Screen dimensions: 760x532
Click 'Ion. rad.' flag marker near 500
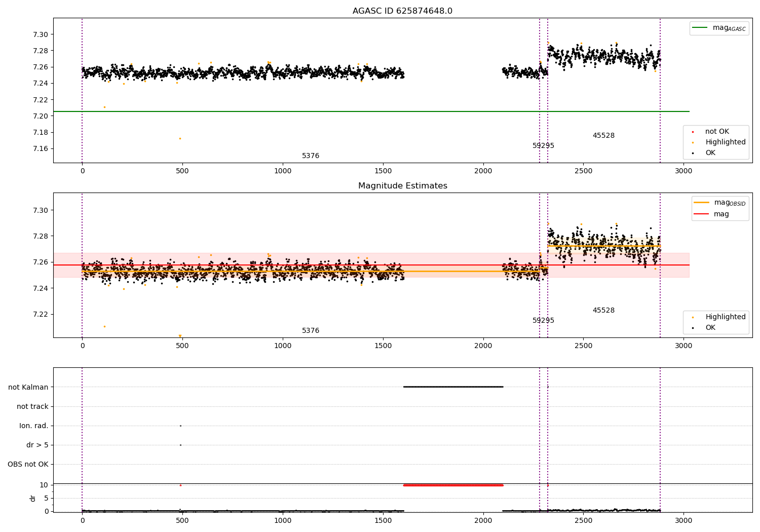pos(180,426)
